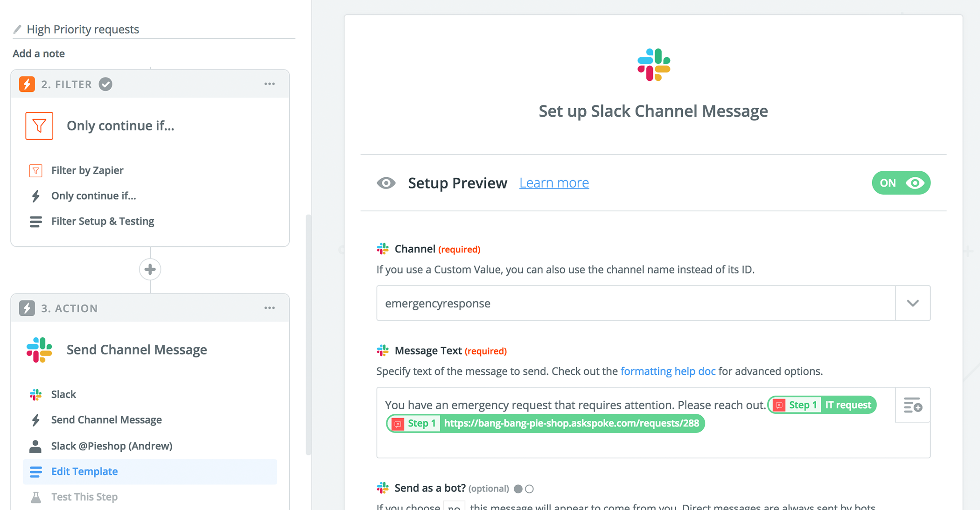This screenshot has height=510, width=980.
Task: Select empty radio for Send as a bot
Action: pyautogui.click(x=529, y=489)
